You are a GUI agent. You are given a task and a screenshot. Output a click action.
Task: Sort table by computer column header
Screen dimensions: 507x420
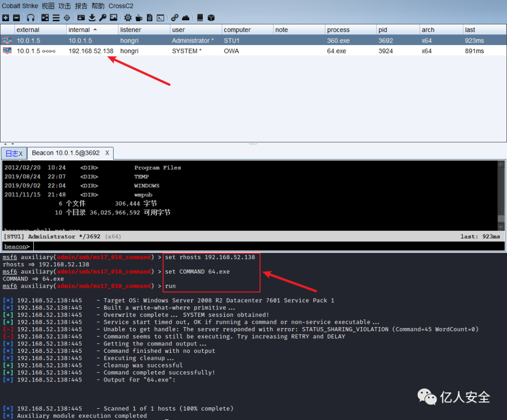point(247,30)
